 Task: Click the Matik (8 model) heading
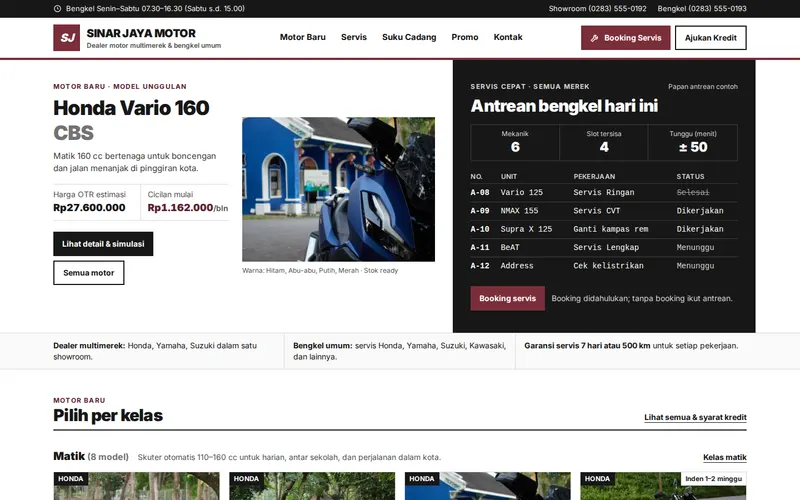91,456
